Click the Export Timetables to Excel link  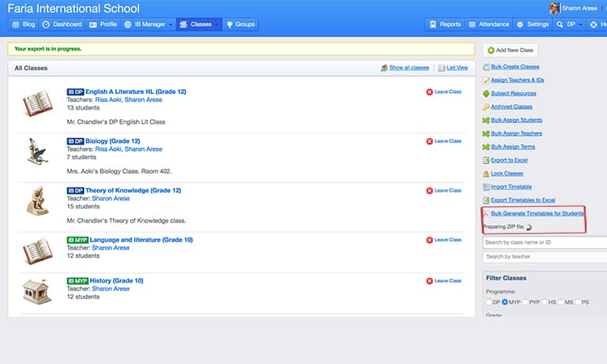click(523, 201)
